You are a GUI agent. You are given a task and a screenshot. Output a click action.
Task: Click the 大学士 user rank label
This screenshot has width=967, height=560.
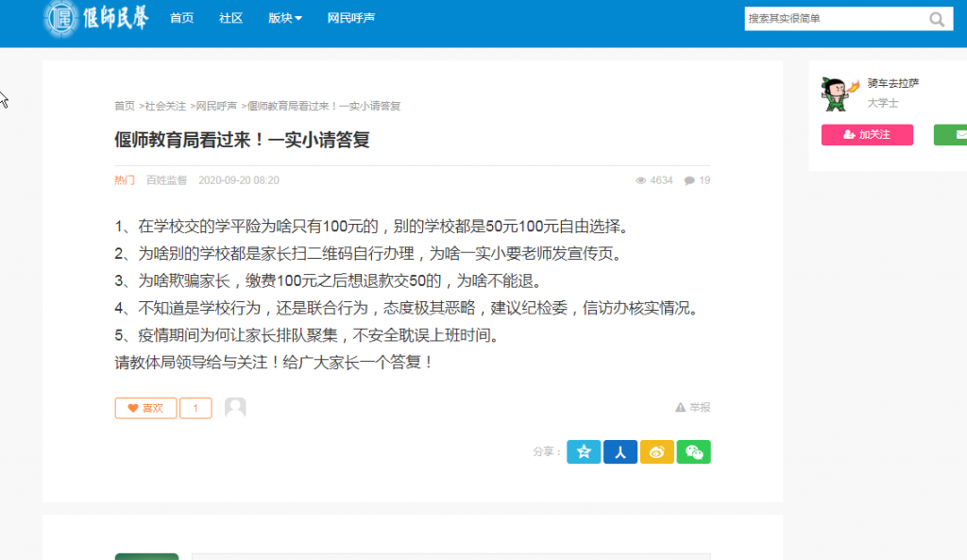[883, 103]
